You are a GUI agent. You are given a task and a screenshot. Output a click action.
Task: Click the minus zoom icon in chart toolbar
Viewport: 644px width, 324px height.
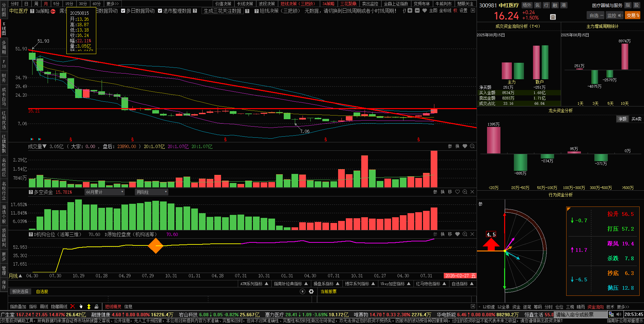417,11
